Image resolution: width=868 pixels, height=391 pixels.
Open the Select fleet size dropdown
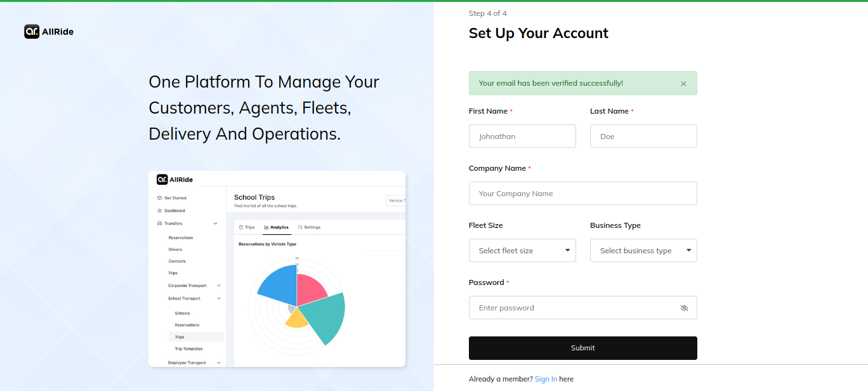click(x=522, y=251)
